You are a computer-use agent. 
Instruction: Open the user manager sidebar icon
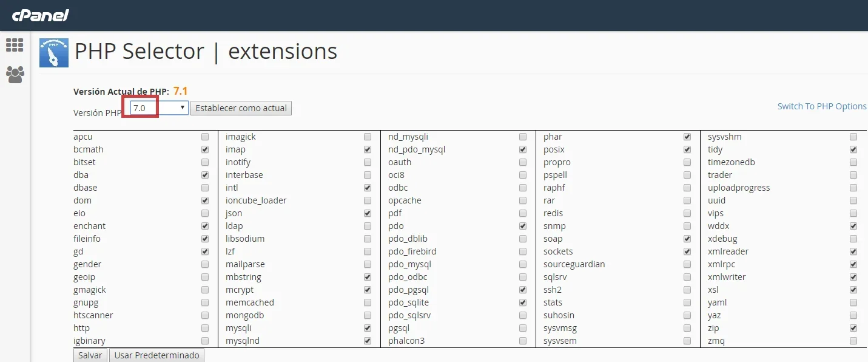(15, 75)
